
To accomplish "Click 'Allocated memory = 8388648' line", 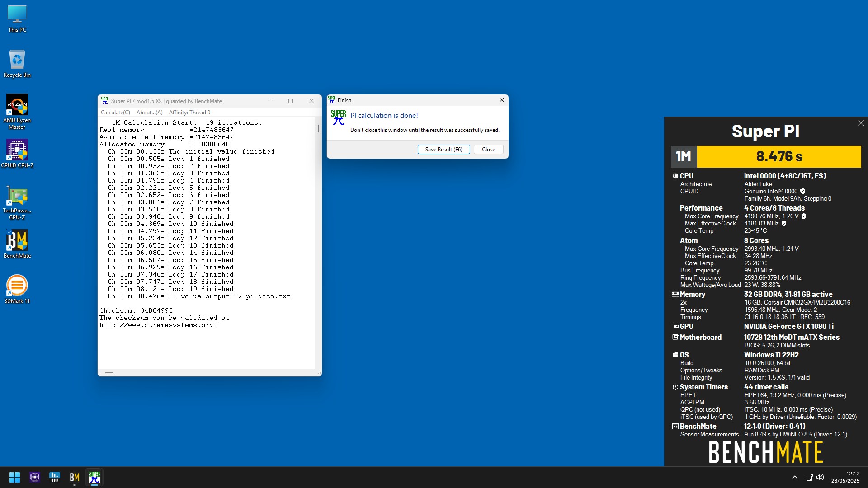I will pyautogui.click(x=165, y=145).
